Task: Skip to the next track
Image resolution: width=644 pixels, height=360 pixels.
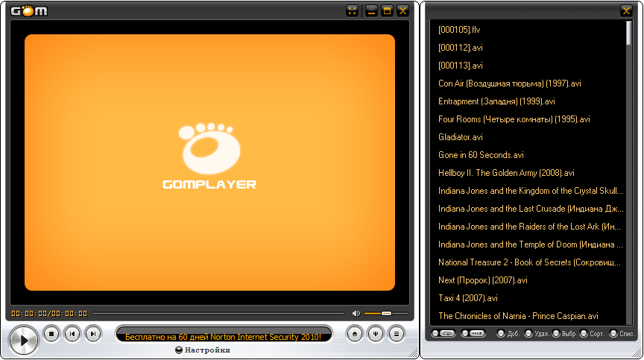Action: 92,334
